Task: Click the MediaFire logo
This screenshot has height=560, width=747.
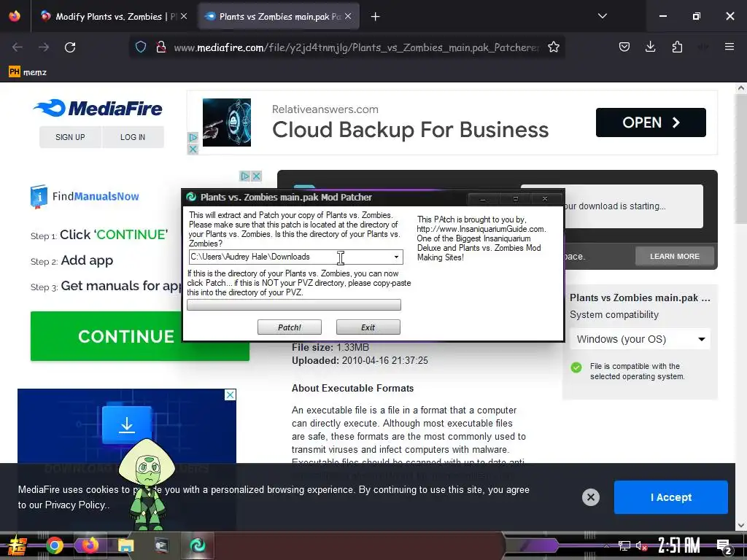Action: coord(98,108)
